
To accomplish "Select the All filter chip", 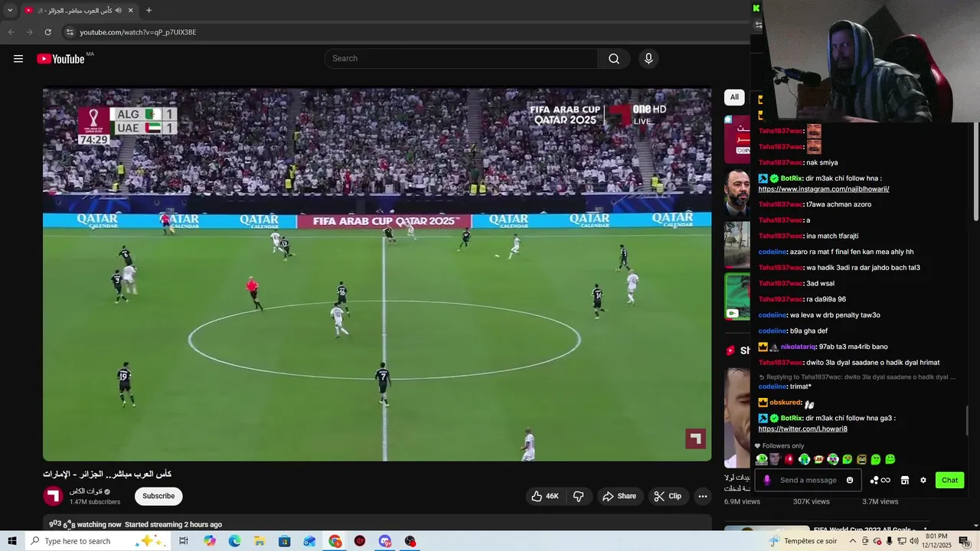I will [734, 97].
